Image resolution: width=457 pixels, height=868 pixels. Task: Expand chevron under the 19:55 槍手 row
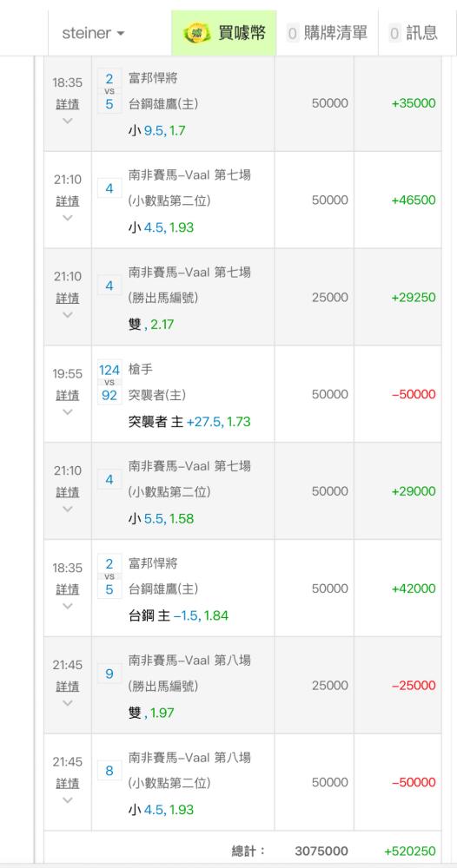(x=68, y=411)
